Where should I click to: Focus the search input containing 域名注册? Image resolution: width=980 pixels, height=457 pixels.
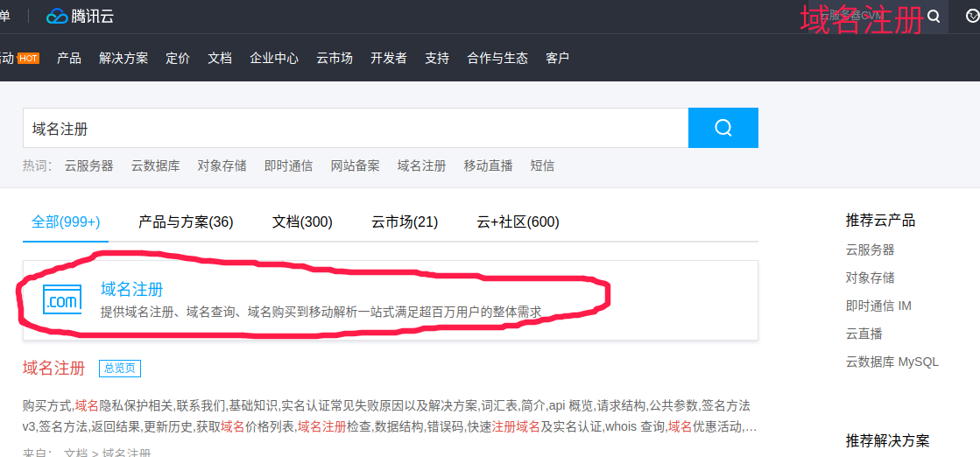(x=356, y=128)
